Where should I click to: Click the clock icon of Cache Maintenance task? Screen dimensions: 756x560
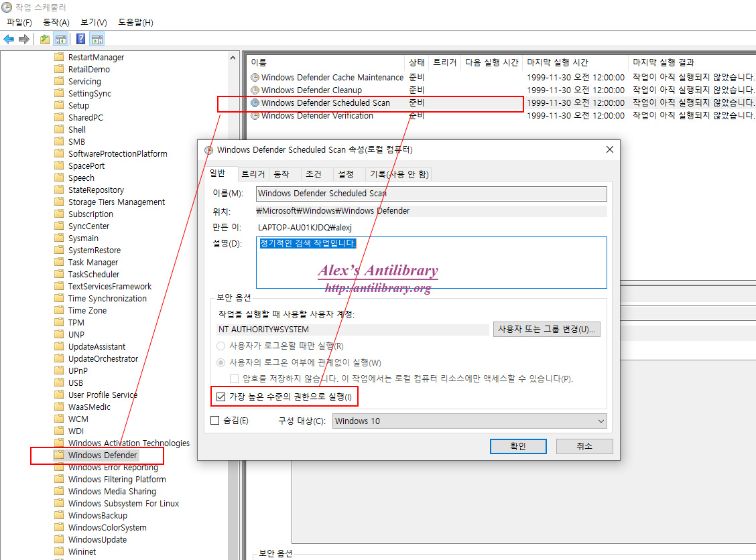255,77
